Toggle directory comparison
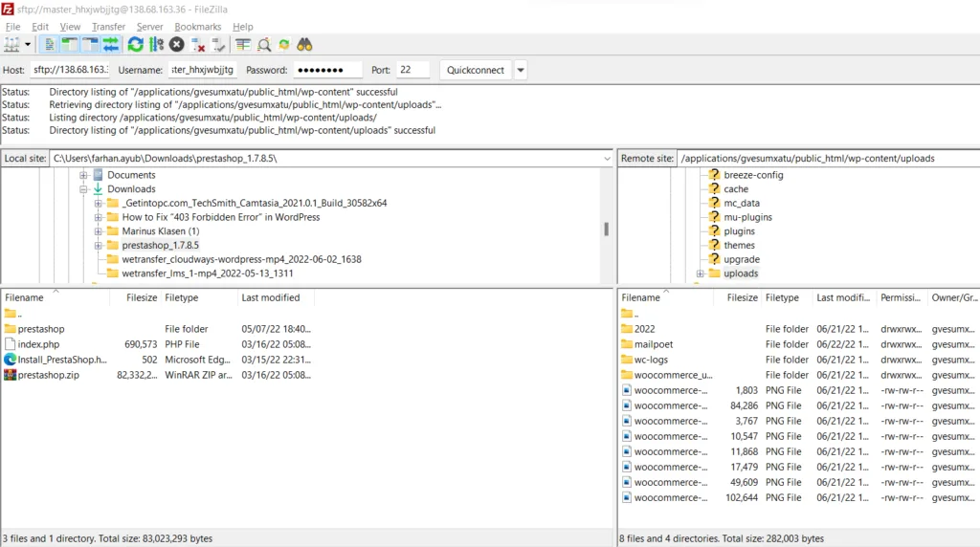980x547 pixels. 264,44
